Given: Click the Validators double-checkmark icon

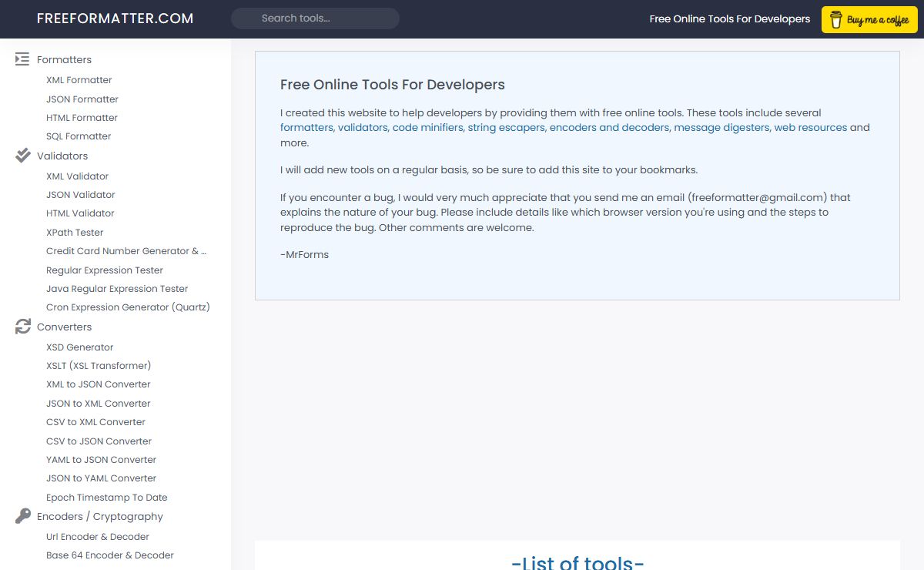Looking at the screenshot, I should 23,156.
